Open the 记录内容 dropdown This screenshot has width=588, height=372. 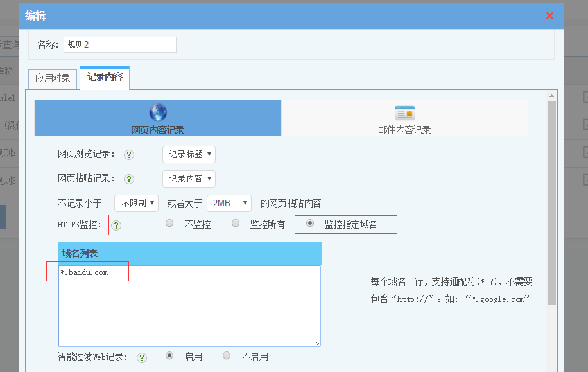pyautogui.click(x=189, y=179)
